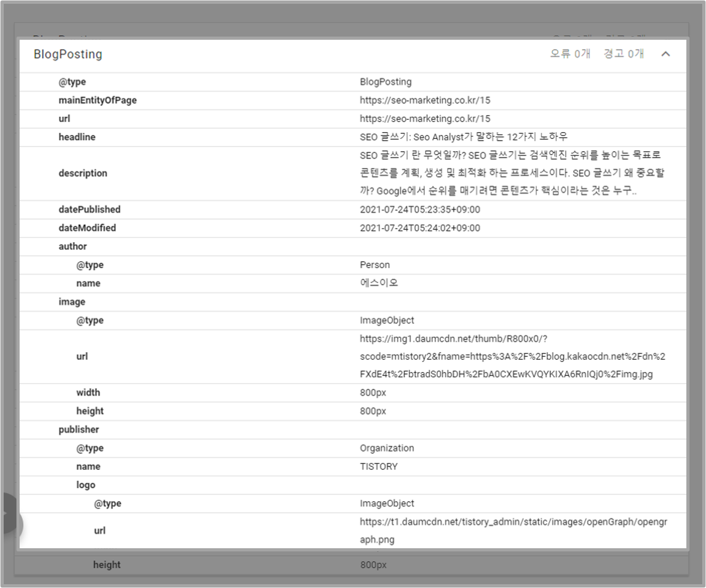Screen dimensions: 706x588
Task: Select the Person type value under author
Action: click(375, 264)
